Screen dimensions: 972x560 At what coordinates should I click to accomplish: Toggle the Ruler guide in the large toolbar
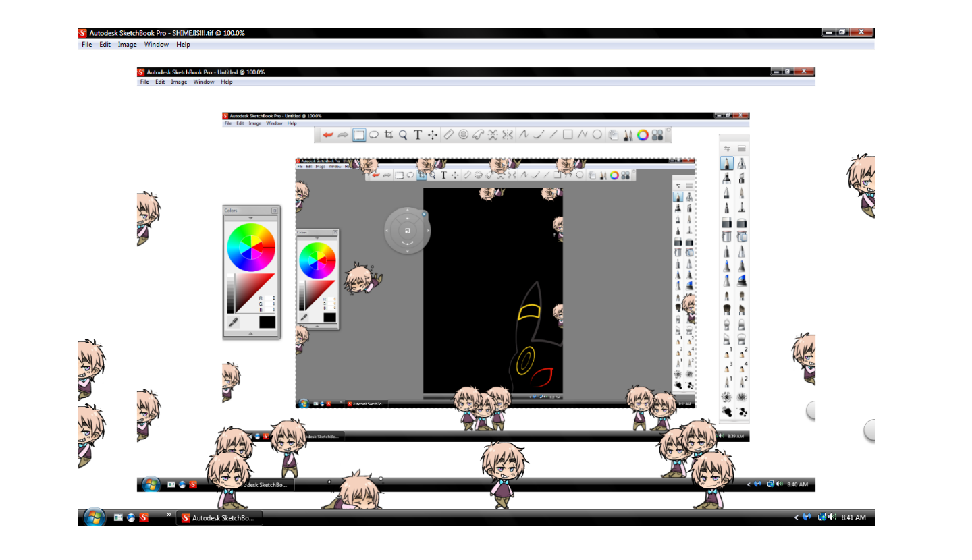click(x=448, y=135)
